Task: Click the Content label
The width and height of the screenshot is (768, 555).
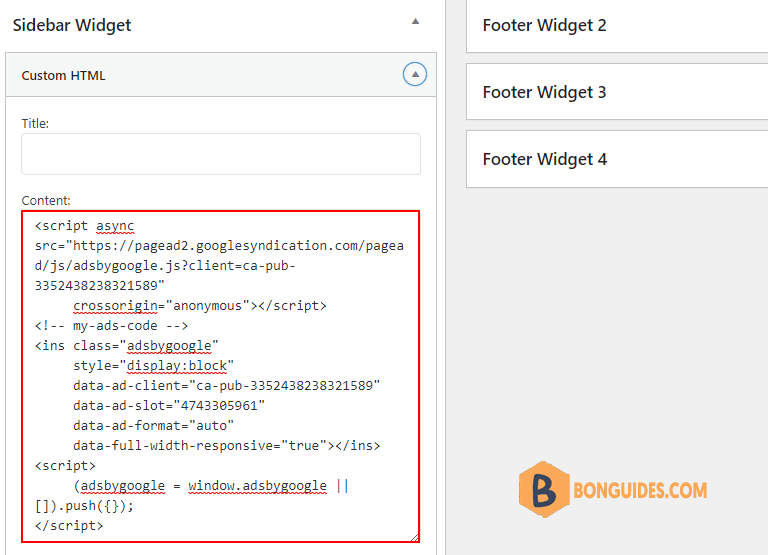Action: (x=46, y=200)
